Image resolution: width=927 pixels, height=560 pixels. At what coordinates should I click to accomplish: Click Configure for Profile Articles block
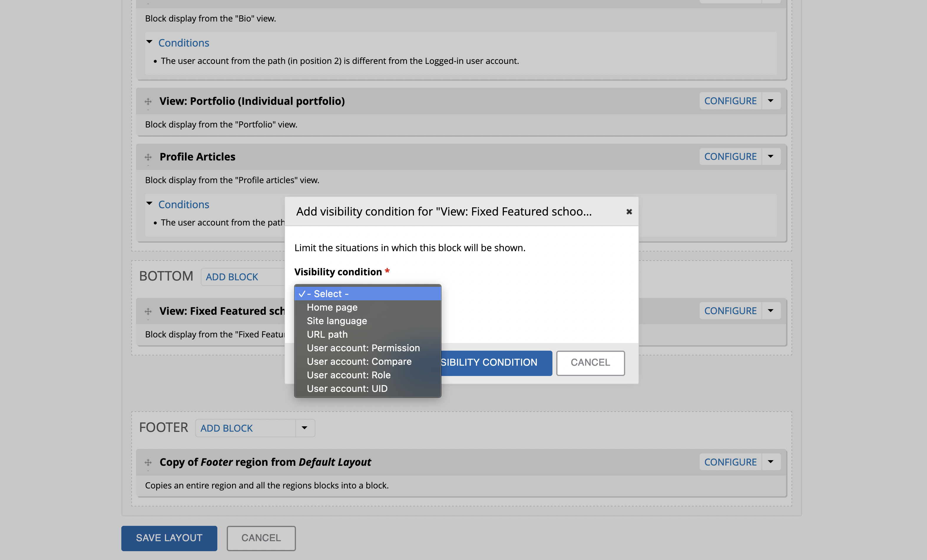pyautogui.click(x=730, y=156)
